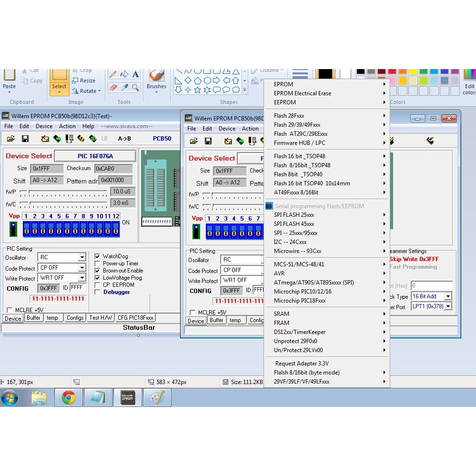Click the chip icon right of the device menu
476x476 pixels.
[x=430, y=141]
